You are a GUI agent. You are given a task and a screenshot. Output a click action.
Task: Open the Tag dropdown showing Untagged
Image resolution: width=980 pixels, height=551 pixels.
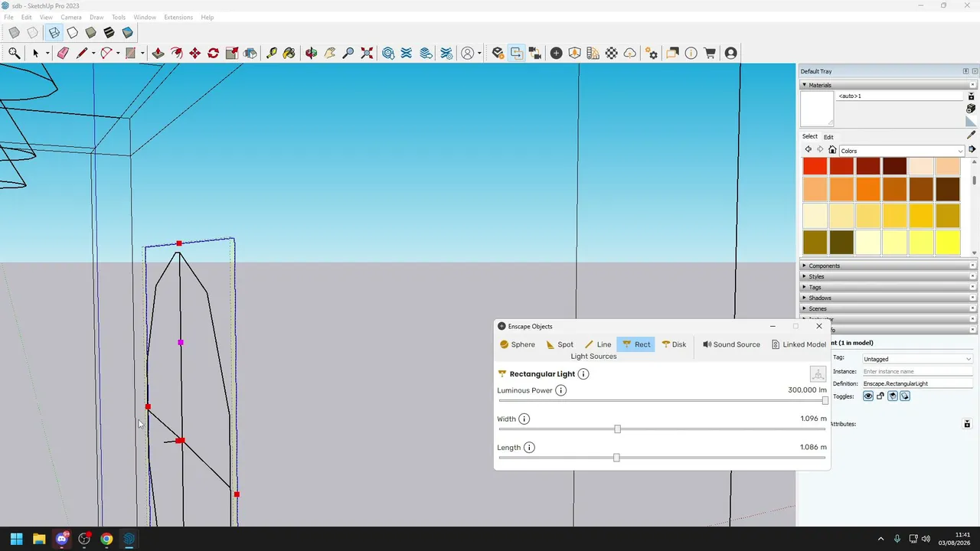coord(916,359)
